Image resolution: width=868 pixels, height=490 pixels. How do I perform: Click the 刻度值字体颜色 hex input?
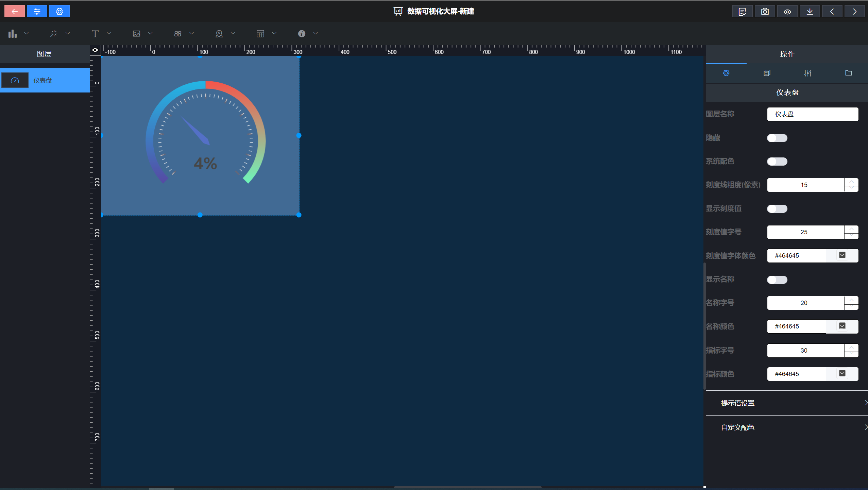tap(797, 256)
